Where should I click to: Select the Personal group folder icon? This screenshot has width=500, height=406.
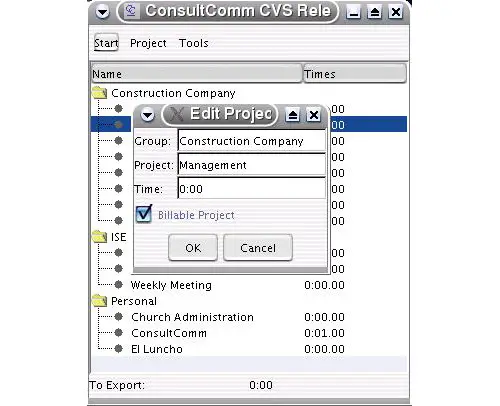(x=99, y=301)
